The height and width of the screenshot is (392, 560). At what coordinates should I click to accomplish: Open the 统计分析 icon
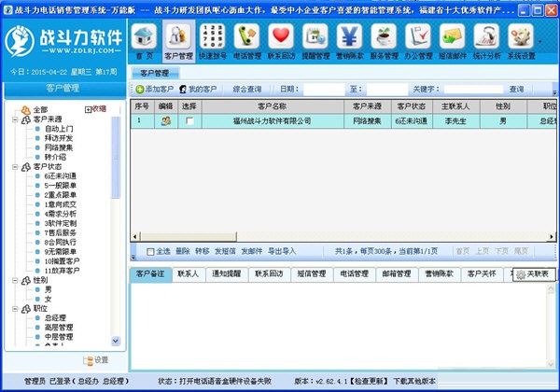click(486, 36)
